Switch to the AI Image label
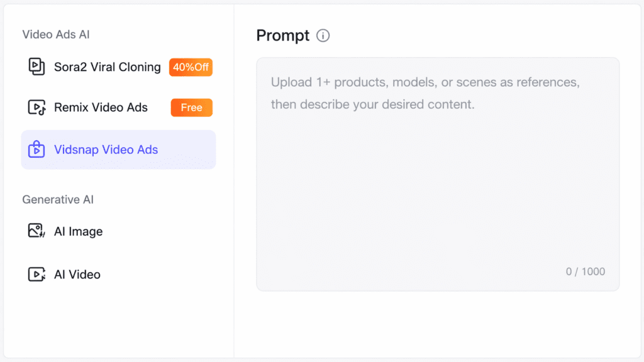Image resolution: width=644 pixels, height=362 pixels. click(x=78, y=231)
